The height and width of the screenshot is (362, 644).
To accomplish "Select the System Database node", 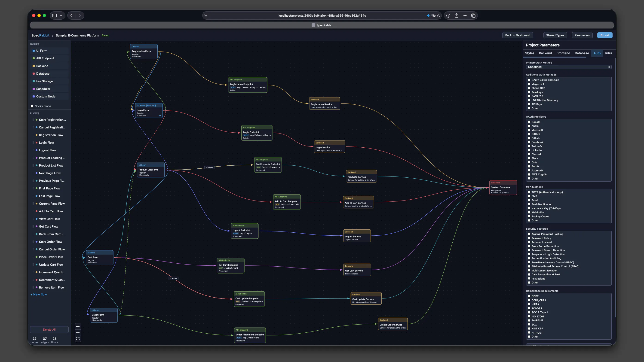I will coord(503,188).
